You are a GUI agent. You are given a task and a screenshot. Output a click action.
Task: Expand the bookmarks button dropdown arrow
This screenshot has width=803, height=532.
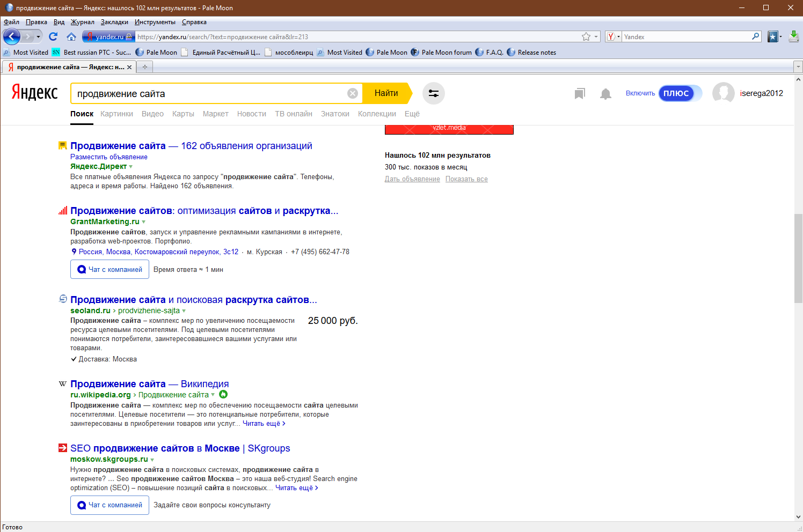[781, 36]
